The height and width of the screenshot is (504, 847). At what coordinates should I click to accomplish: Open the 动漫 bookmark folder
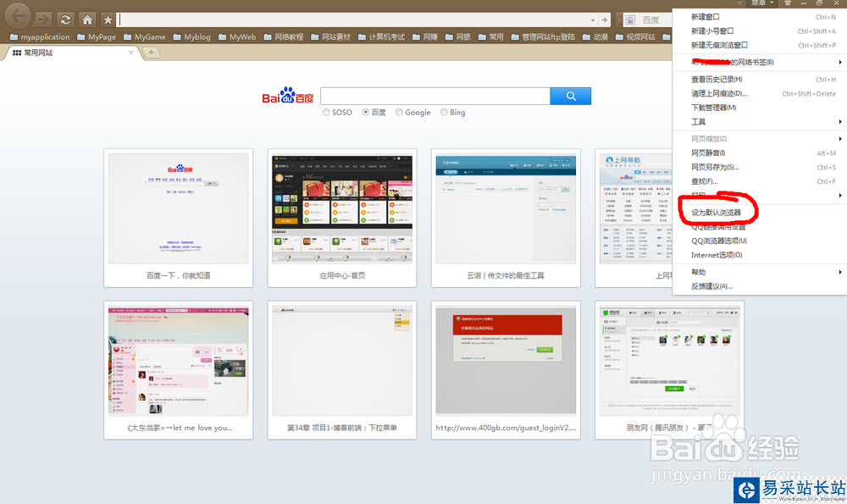pos(595,36)
